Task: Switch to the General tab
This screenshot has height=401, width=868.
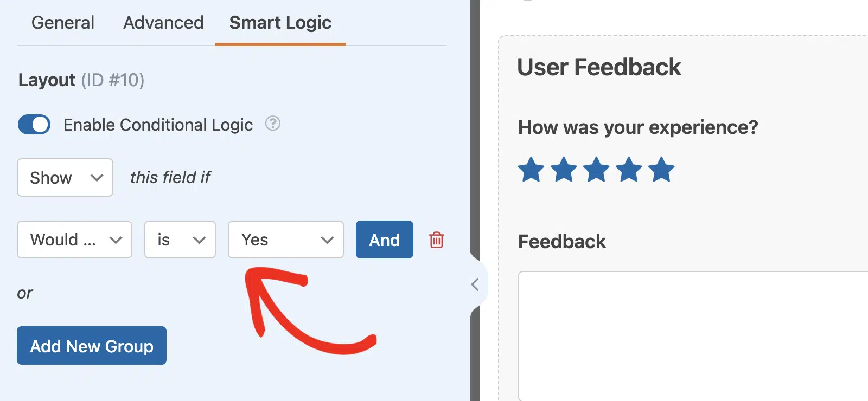Action: 63,23
